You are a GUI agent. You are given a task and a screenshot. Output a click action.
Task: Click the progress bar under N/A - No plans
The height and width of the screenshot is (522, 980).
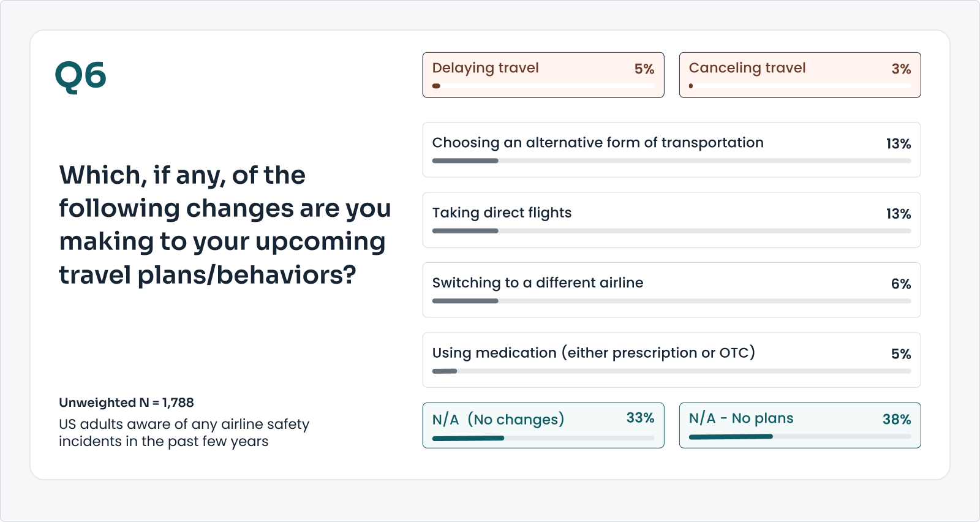[799, 437]
